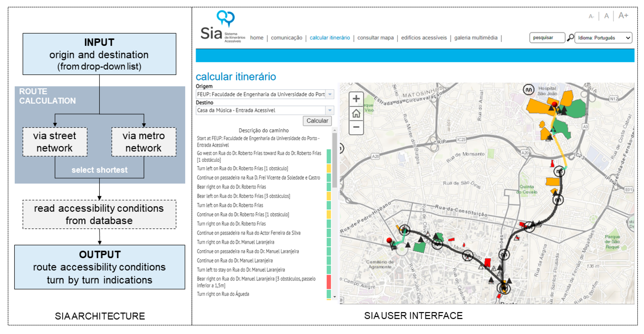644x334 pixels.
Task: Click red segment for Rua Dr. Manuel Laranjeira step
Action: coord(329,282)
